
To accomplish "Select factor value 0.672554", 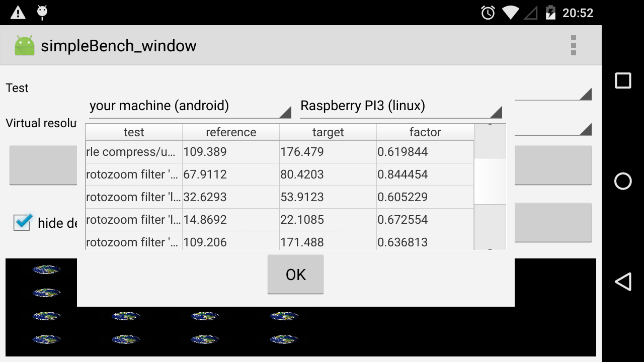I will 425,220.
